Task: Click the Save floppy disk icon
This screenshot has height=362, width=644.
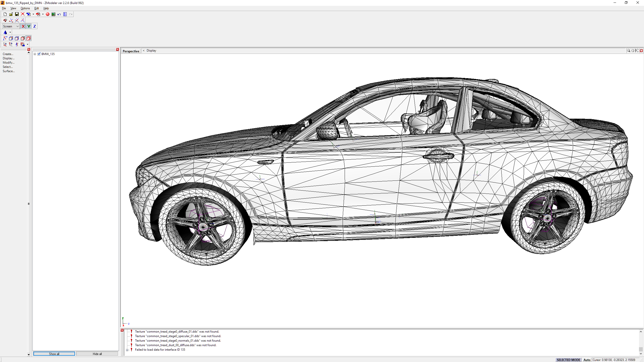Action: (17, 14)
